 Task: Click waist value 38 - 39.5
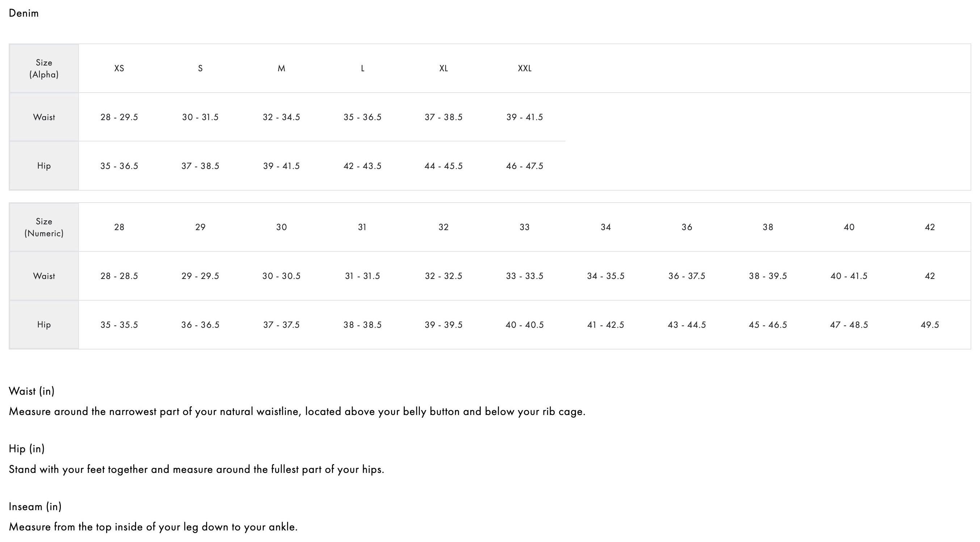(x=768, y=276)
